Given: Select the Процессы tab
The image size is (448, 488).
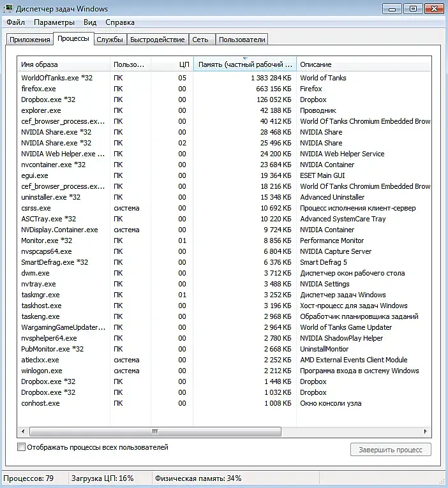Looking at the screenshot, I should coord(73,38).
